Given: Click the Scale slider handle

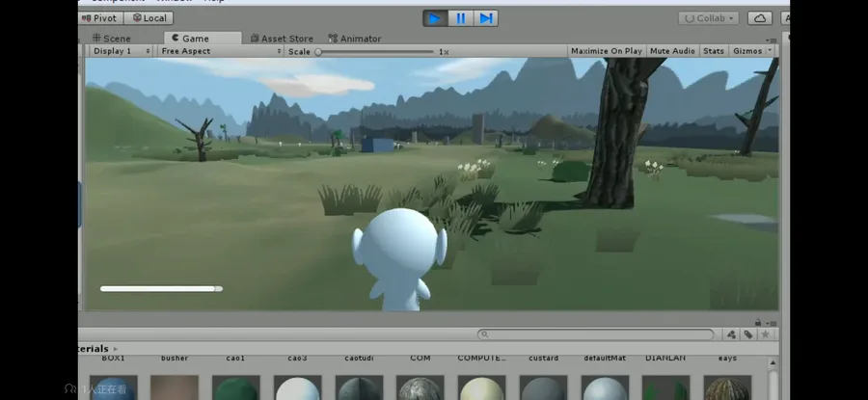Looking at the screenshot, I should tap(318, 52).
